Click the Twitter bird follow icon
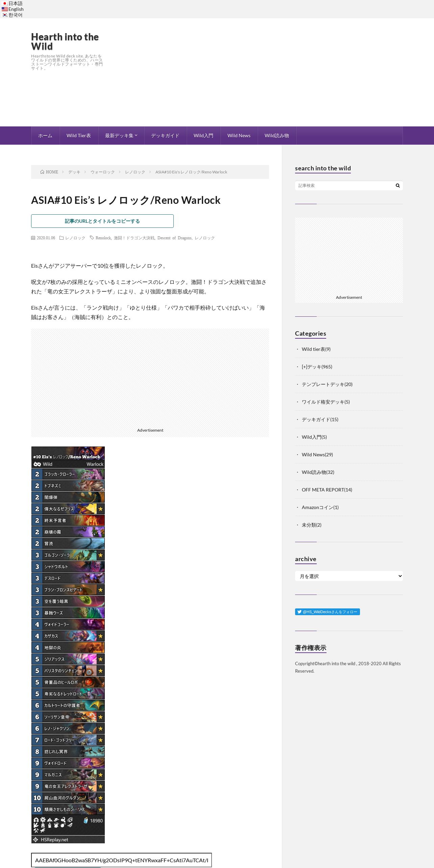The width and height of the screenshot is (434, 868). (x=299, y=612)
